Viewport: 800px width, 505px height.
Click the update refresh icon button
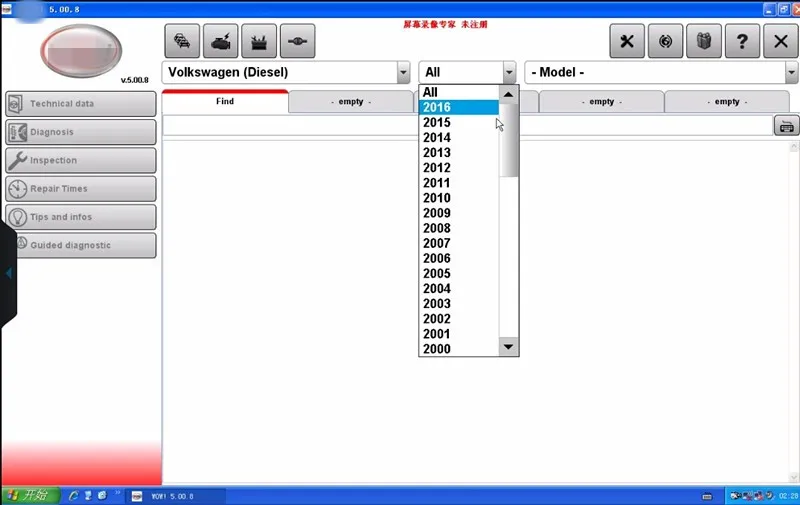(x=665, y=41)
